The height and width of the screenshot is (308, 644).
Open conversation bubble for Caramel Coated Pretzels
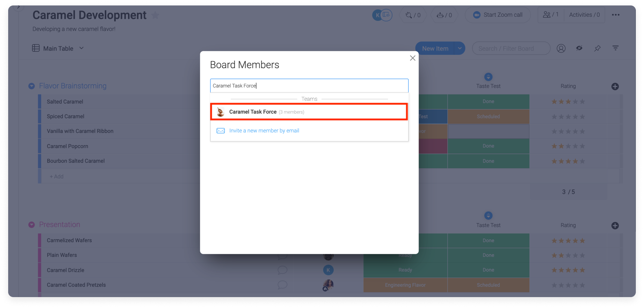[x=282, y=285]
